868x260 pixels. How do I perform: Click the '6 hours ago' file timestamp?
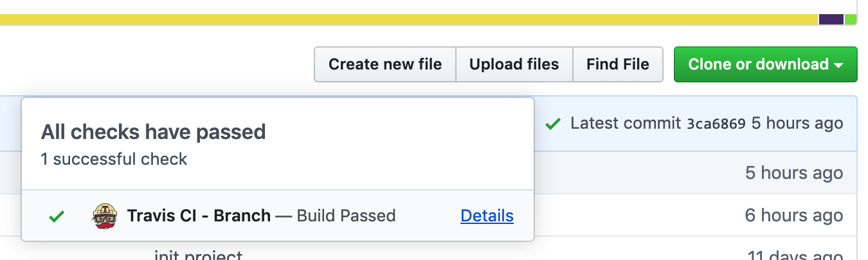pos(793,216)
